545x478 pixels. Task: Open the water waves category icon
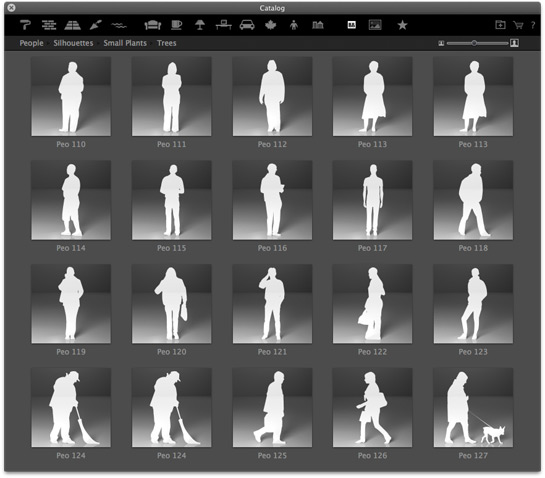click(x=119, y=25)
